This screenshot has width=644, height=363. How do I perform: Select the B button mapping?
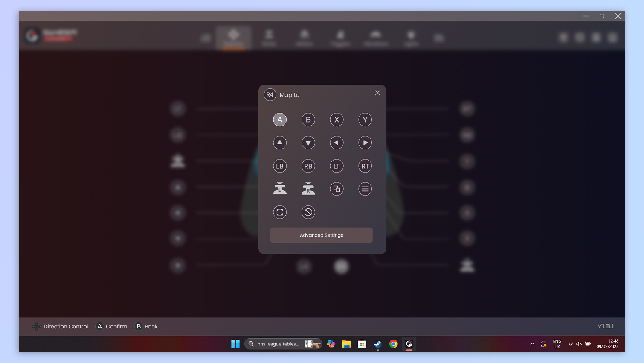[308, 120]
